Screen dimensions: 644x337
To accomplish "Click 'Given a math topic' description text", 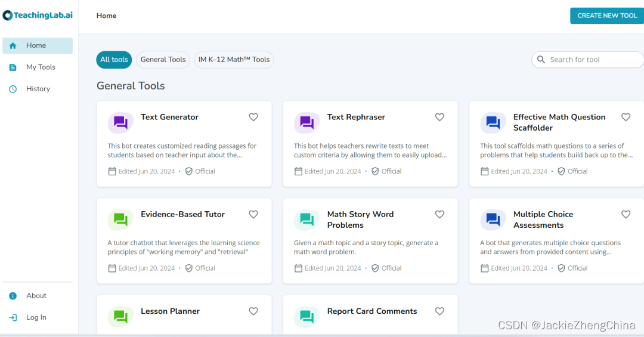I will click(x=366, y=248).
